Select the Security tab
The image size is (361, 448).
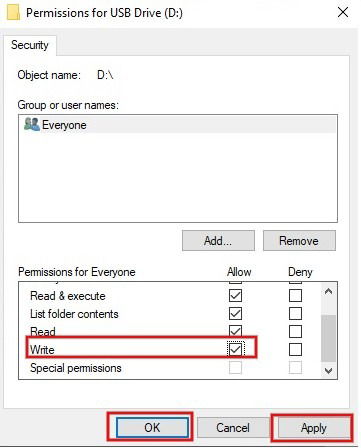click(30, 45)
